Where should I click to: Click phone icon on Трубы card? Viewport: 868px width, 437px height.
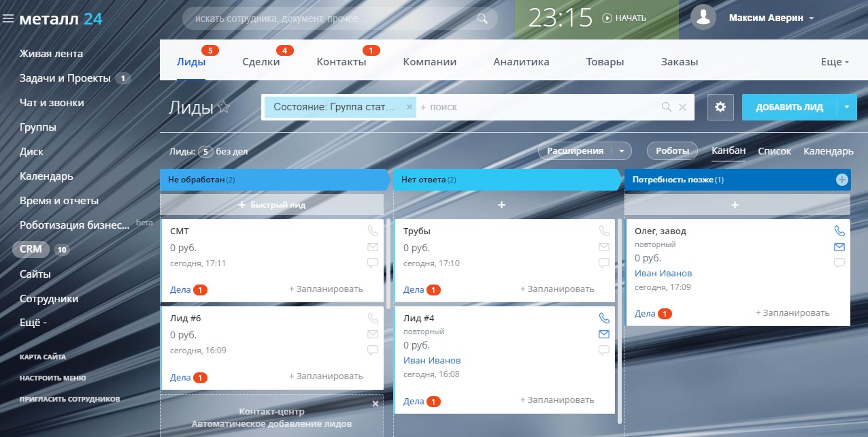click(604, 231)
